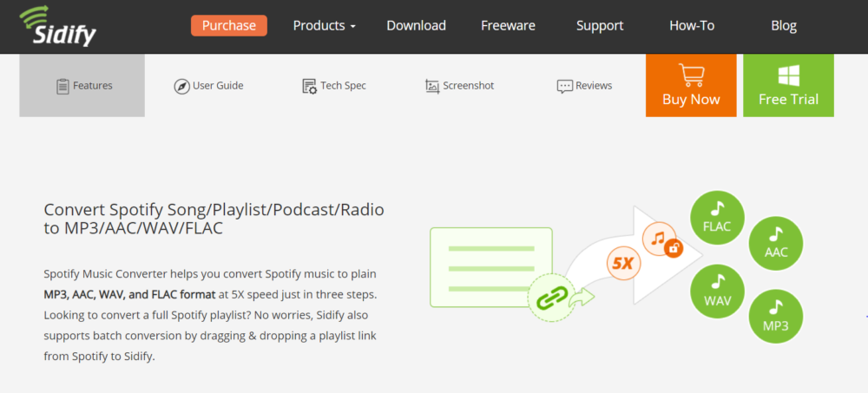This screenshot has width=868, height=393.
Task: Click the User Guide compass icon
Action: [x=181, y=87]
